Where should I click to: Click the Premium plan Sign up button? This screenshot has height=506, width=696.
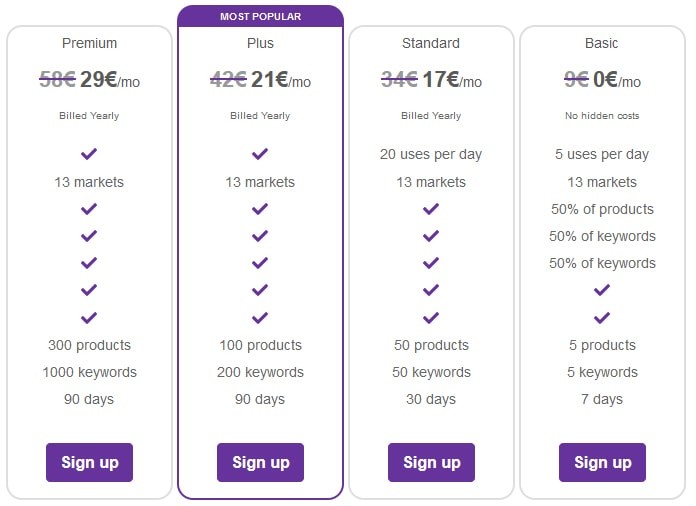coord(89,462)
